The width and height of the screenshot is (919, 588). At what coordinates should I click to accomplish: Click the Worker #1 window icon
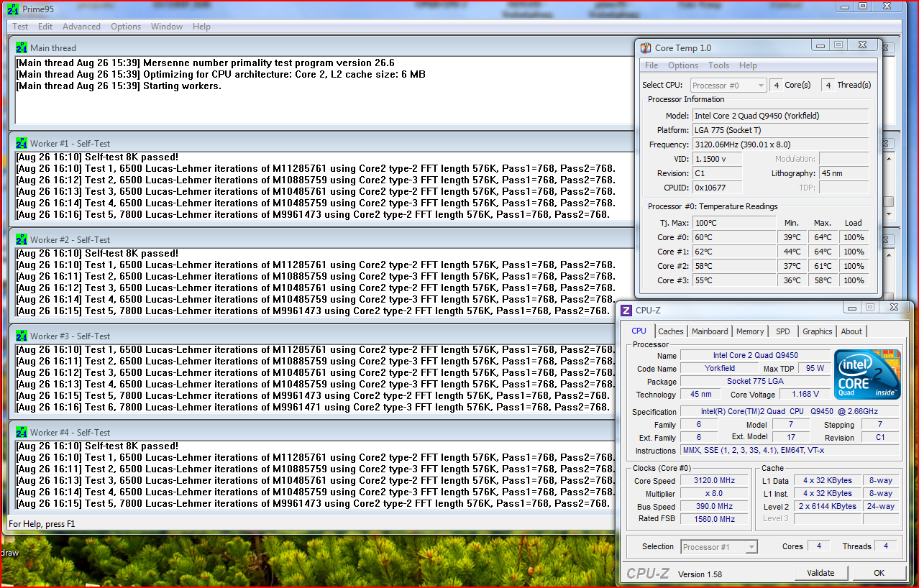coord(22,143)
